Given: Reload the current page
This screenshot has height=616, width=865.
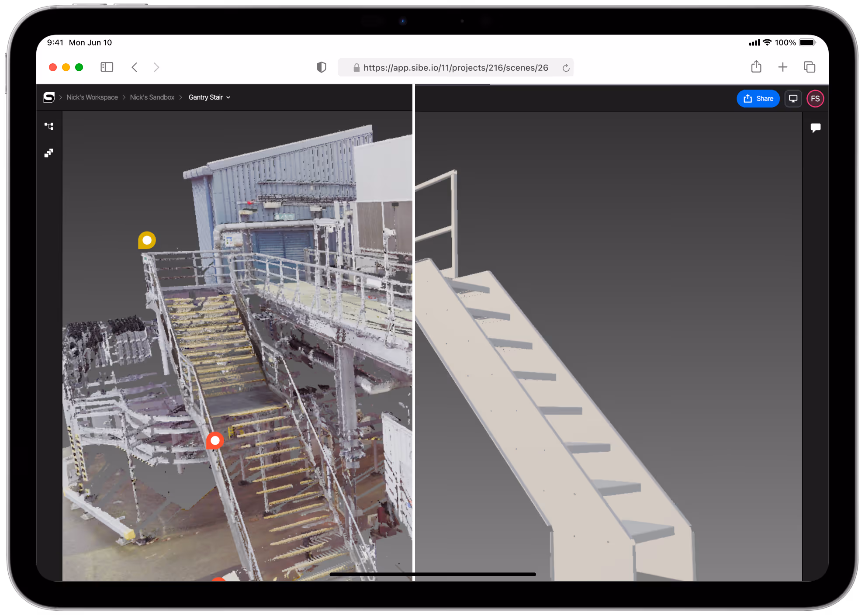Looking at the screenshot, I should (566, 68).
